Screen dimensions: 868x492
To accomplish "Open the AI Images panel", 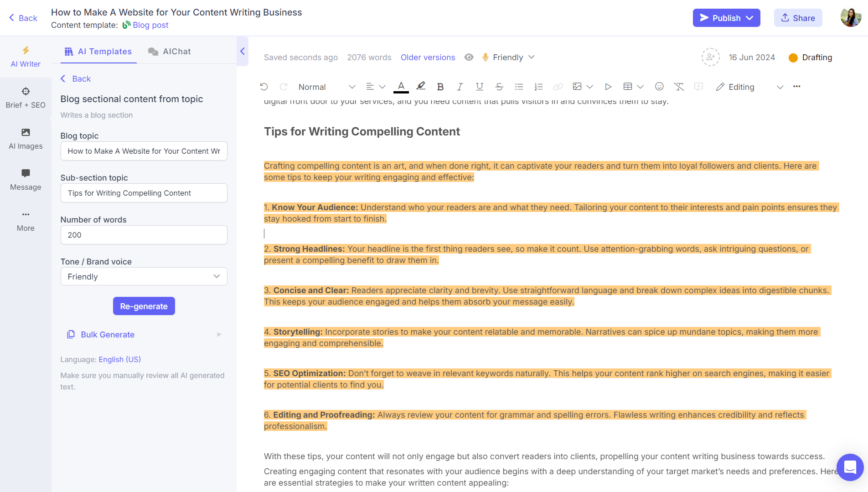I will (x=25, y=139).
